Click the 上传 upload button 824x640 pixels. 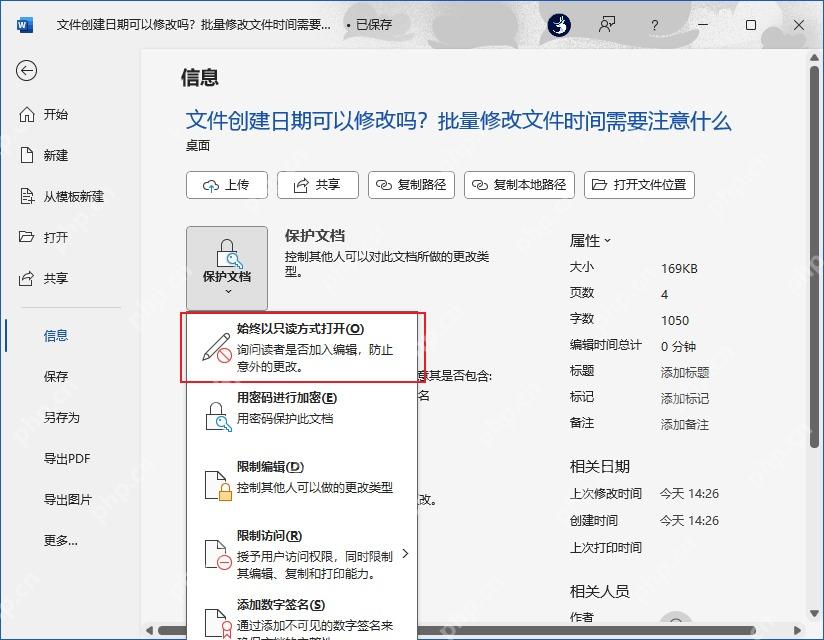tap(227, 185)
